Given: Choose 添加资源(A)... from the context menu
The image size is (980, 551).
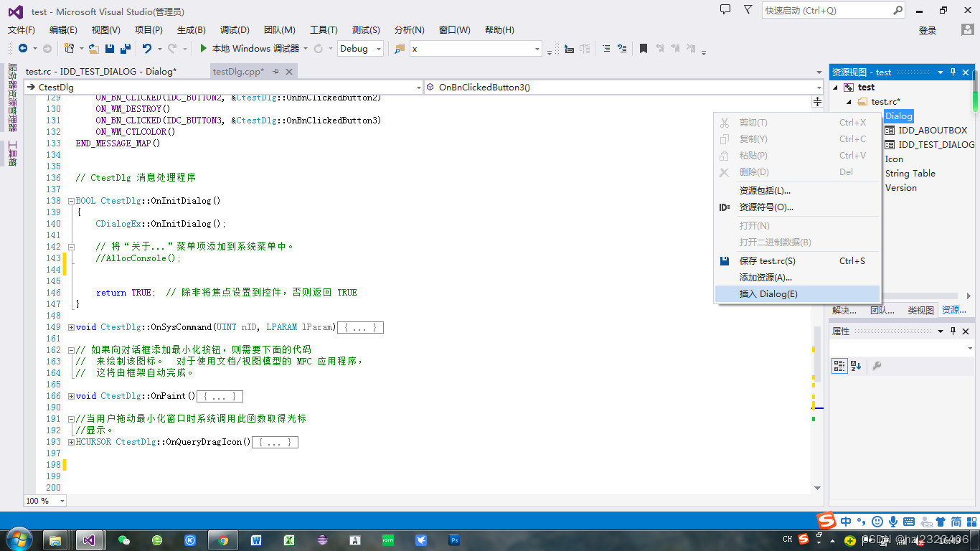Looking at the screenshot, I should [798, 277].
